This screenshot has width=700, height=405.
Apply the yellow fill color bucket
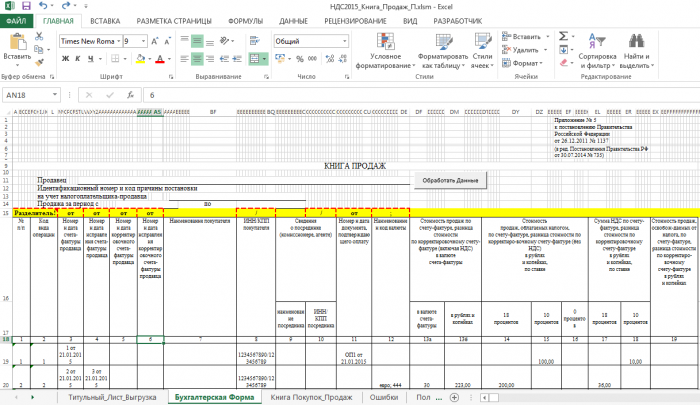tap(141, 58)
